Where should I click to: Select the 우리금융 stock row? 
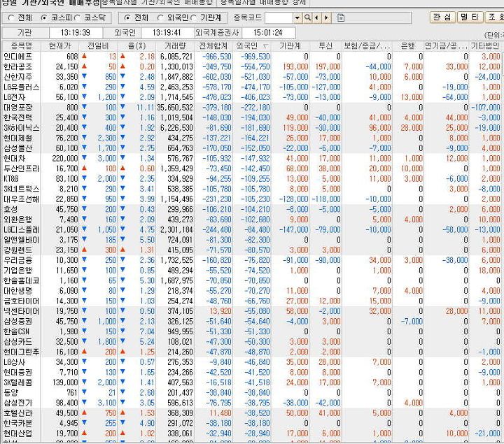coord(252,260)
